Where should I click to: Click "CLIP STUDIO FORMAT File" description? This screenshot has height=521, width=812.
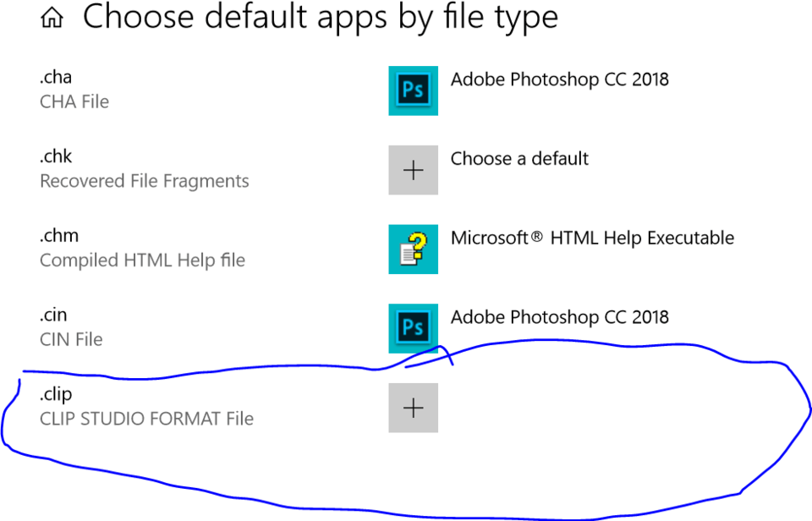click(x=146, y=419)
